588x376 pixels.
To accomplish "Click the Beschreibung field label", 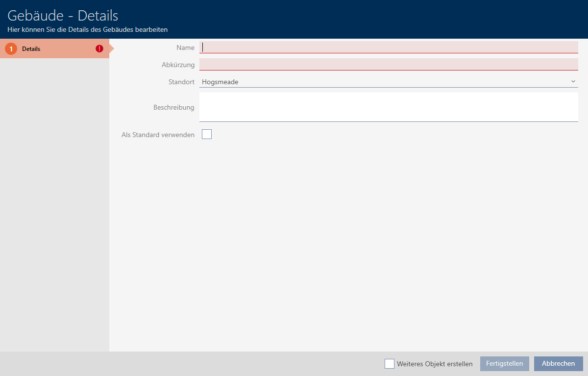I will pos(173,107).
